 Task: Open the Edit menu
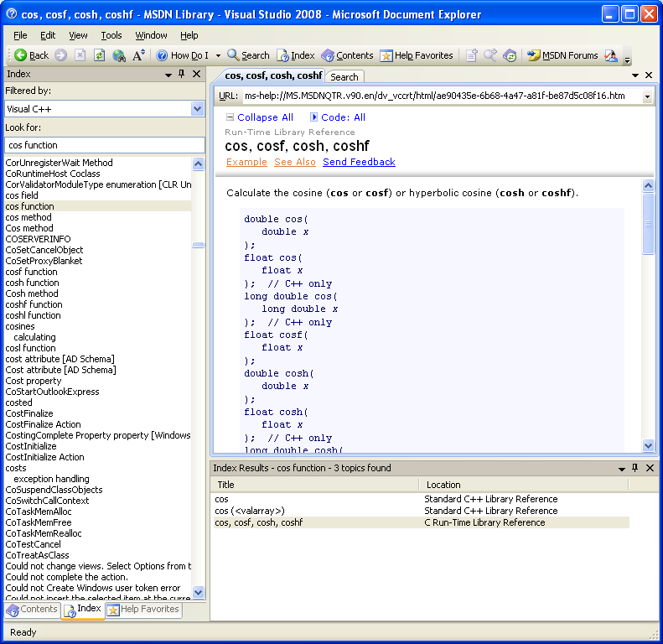click(48, 35)
